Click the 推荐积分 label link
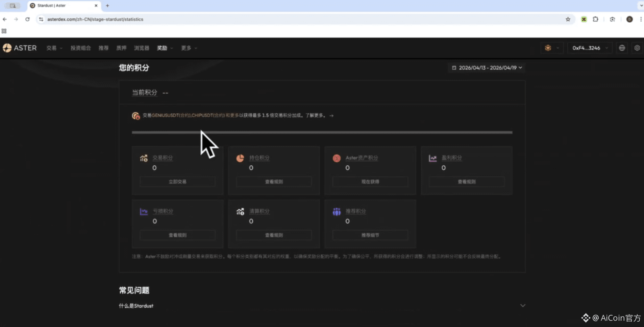Screen dimensions: 644x327 point(355,211)
